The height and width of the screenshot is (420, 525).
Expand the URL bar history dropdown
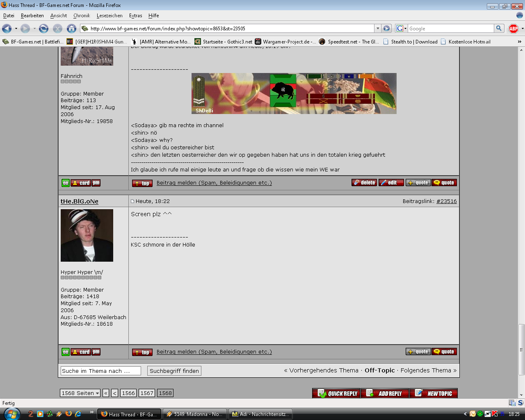point(378,28)
